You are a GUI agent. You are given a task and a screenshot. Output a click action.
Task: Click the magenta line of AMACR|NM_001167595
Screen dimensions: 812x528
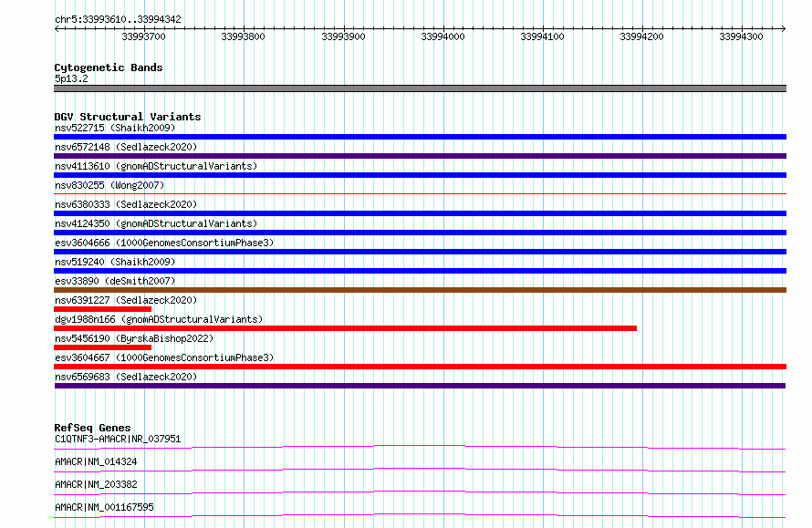420,515
